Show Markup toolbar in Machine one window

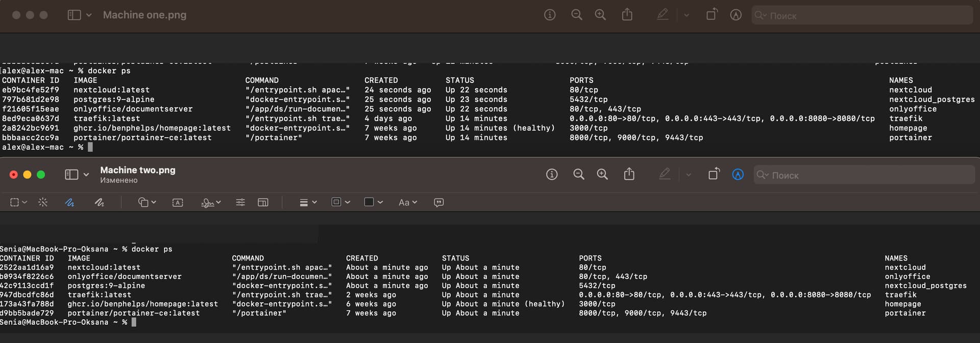point(736,15)
